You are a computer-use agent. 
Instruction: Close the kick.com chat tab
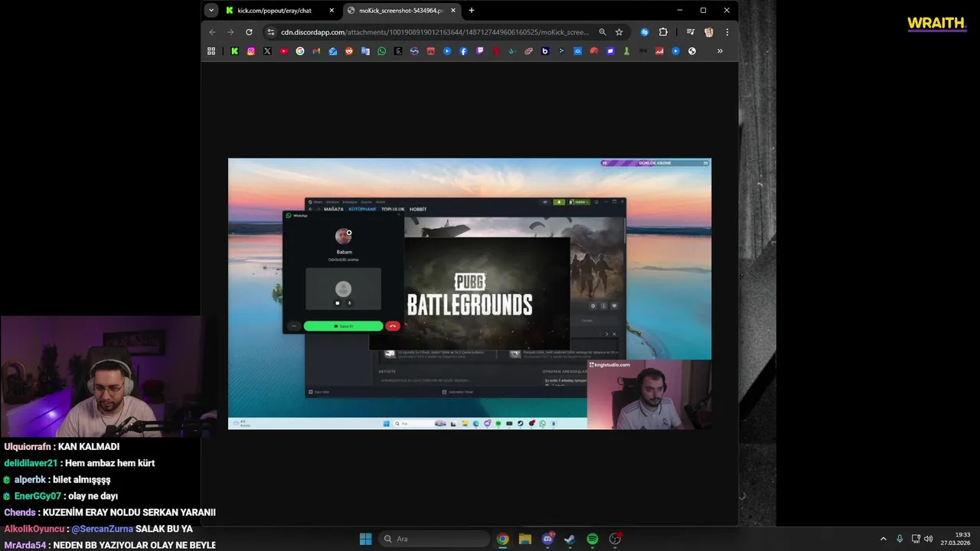point(332,11)
